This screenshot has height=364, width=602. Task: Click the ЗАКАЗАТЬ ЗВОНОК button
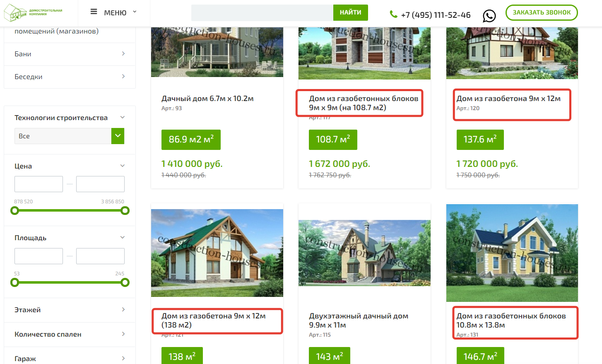click(542, 12)
